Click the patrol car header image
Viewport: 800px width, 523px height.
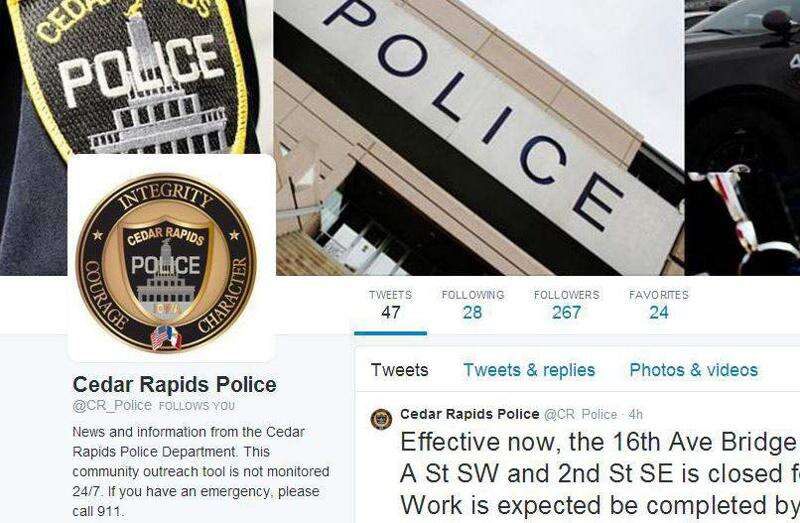pyautogui.click(x=742, y=138)
